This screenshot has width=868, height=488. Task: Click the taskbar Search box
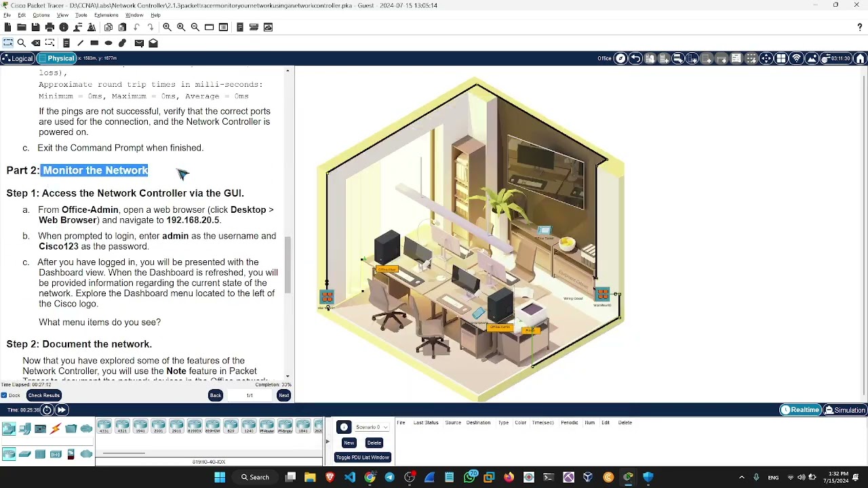click(256, 477)
